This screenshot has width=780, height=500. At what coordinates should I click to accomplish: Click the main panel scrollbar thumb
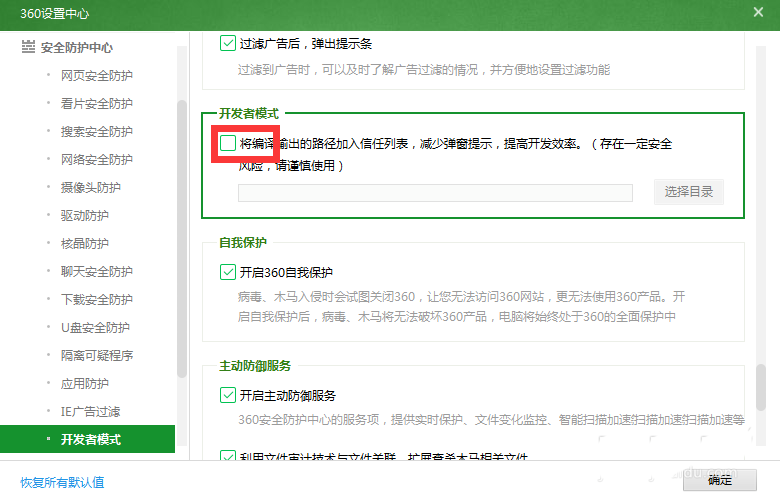[761, 387]
